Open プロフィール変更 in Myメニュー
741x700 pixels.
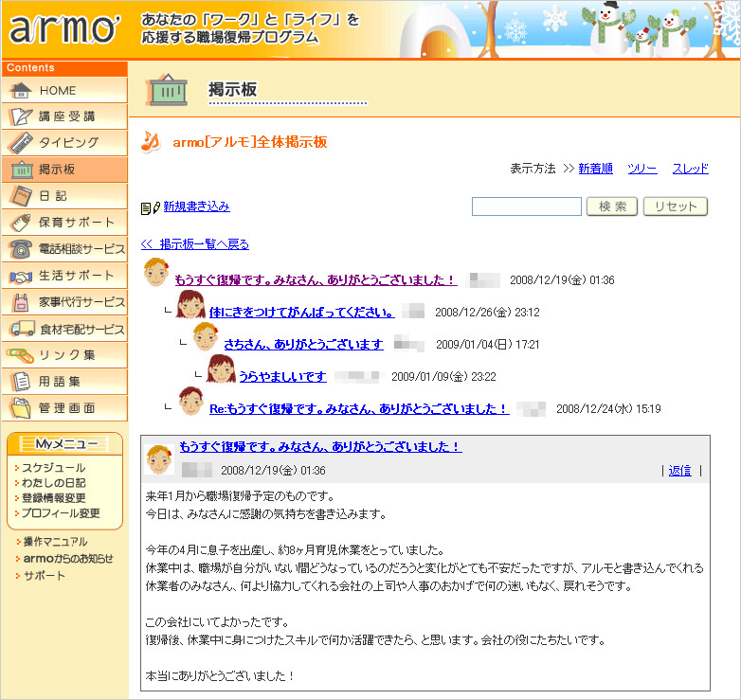(61, 513)
